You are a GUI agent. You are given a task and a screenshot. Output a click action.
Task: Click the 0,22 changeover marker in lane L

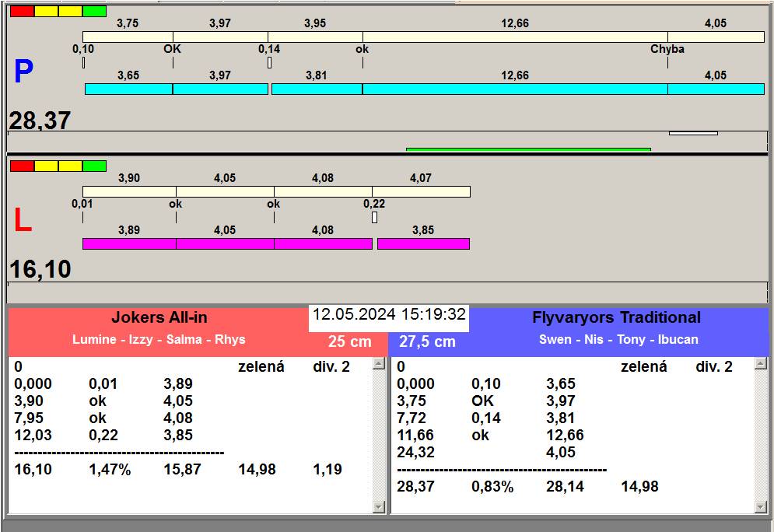coord(374,217)
